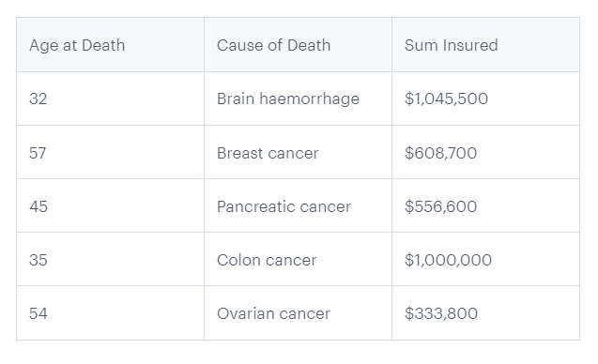The height and width of the screenshot is (364, 598).
Task: Select the Pancreatic cancer cell
Action: click(298, 205)
